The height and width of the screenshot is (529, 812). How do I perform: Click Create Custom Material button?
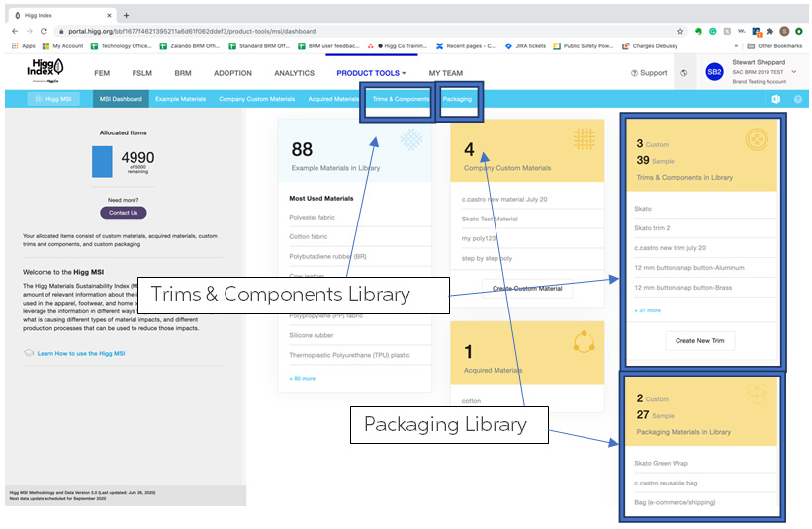tap(527, 289)
